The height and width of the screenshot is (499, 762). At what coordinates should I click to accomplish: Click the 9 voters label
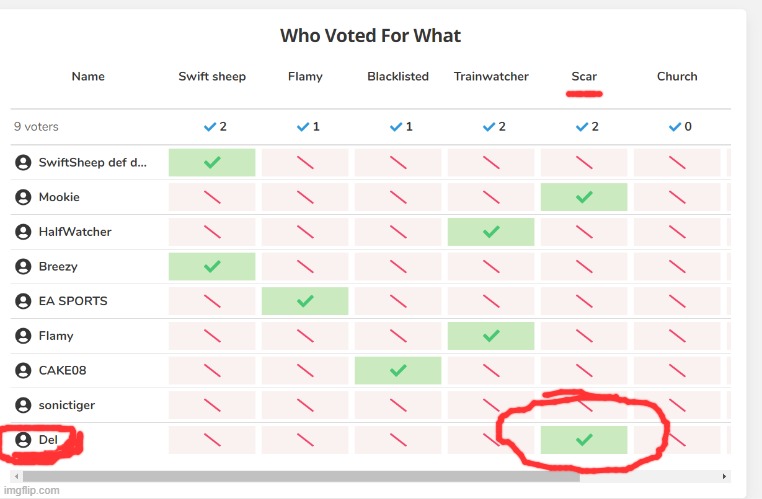pos(36,127)
